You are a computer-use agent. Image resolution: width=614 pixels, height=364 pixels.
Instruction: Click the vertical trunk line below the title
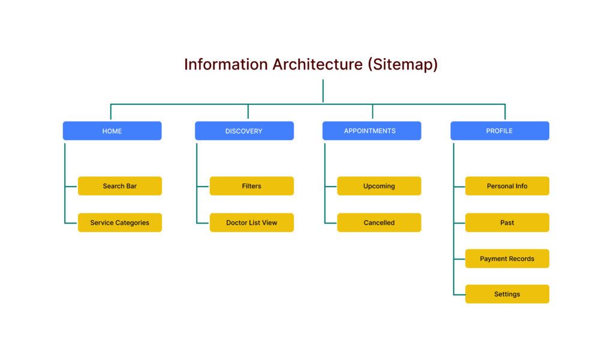click(323, 91)
